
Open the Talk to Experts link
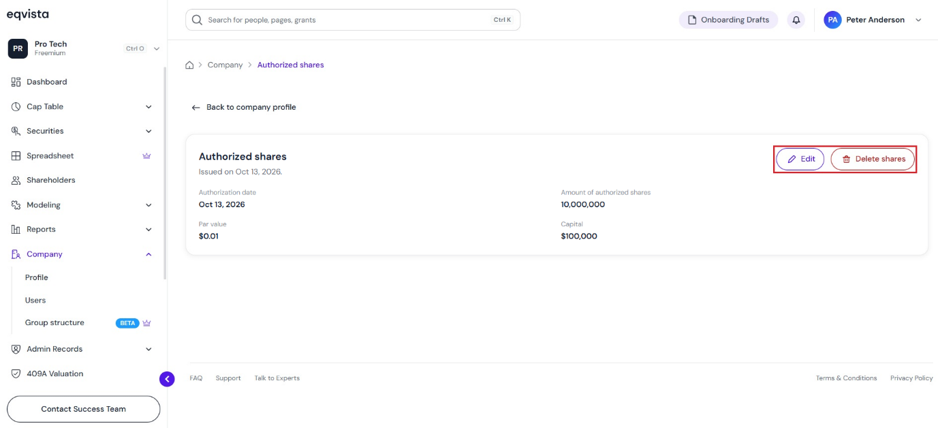[x=277, y=378]
